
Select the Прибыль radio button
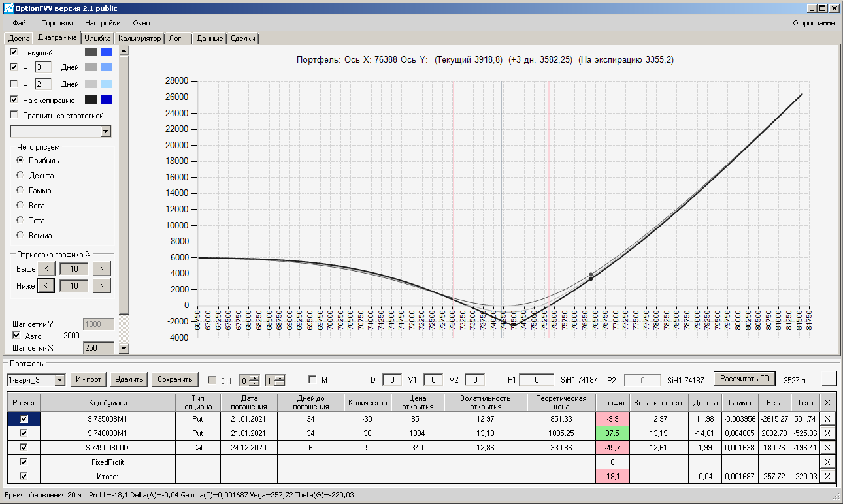[x=20, y=160]
